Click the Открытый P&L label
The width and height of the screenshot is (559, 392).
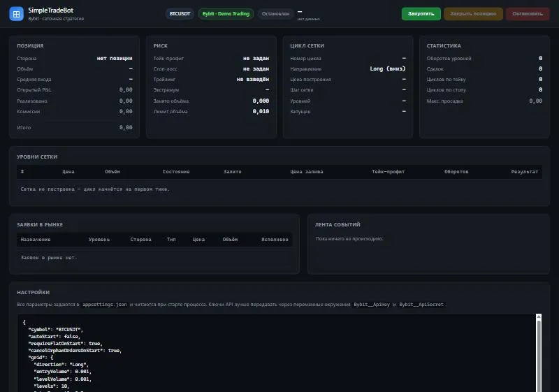pyautogui.click(x=34, y=90)
